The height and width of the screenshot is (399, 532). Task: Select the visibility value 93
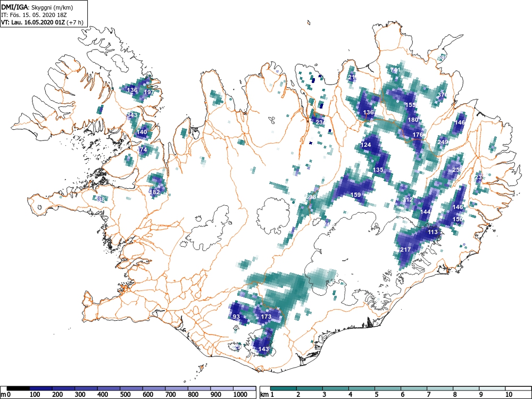tap(237, 317)
